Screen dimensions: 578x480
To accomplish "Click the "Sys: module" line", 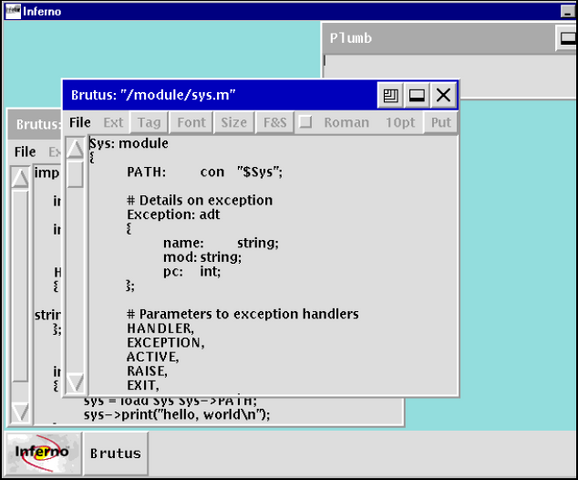I will point(129,143).
